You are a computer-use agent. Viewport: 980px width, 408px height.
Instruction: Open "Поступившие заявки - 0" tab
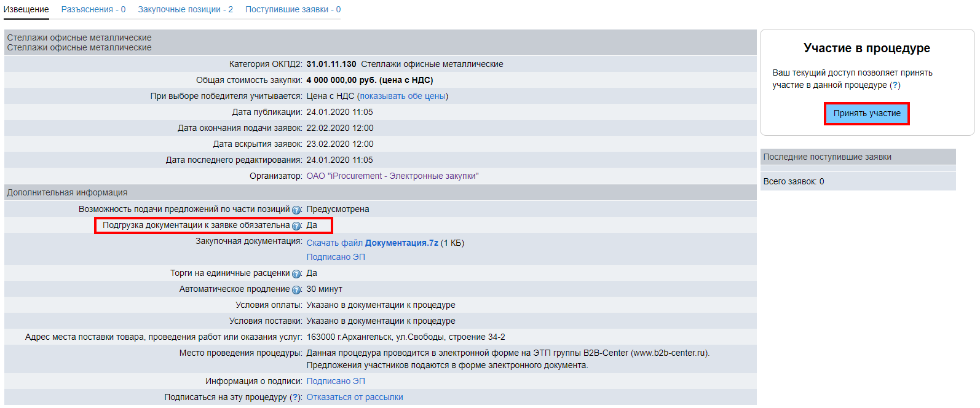(293, 10)
